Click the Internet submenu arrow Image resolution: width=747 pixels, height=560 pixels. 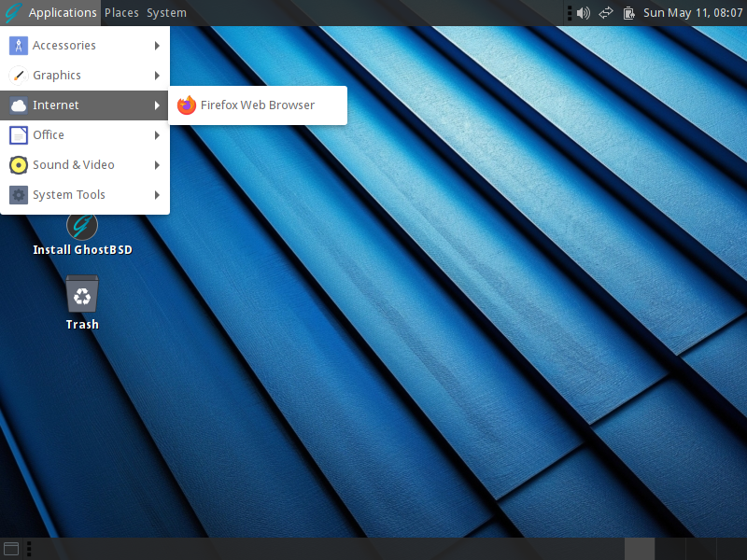point(157,105)
